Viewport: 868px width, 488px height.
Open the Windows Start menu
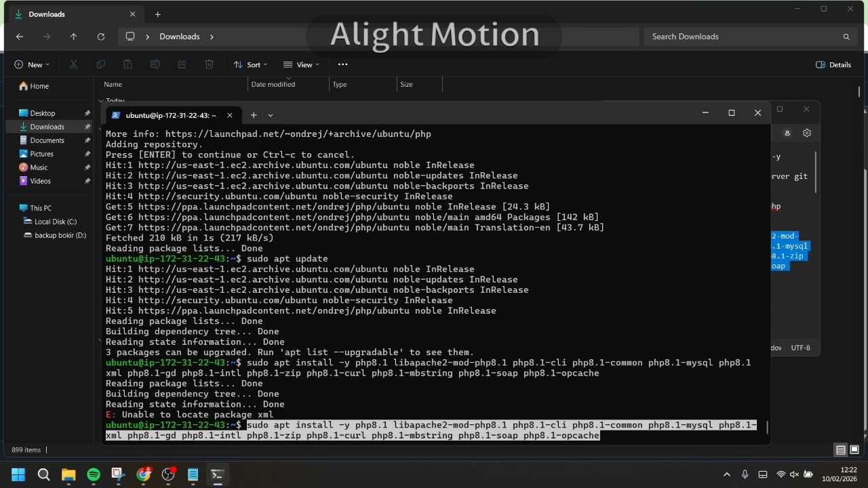18,474
